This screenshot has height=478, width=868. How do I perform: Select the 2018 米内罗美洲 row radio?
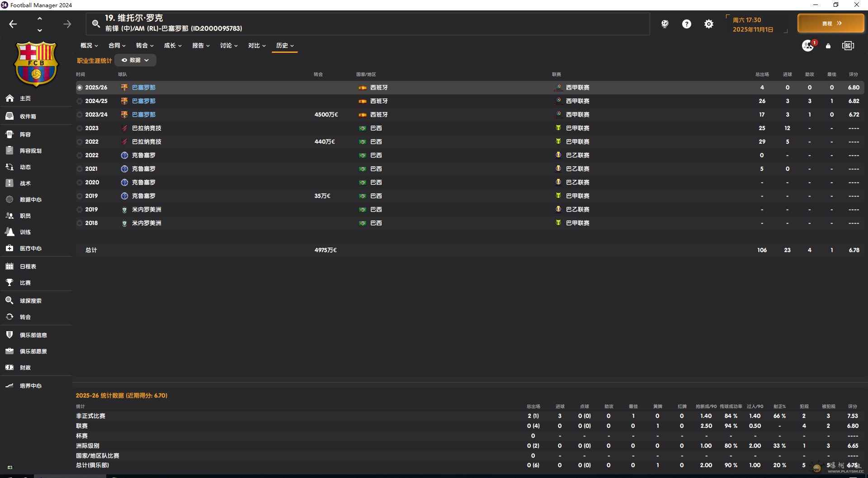[80, 223]
